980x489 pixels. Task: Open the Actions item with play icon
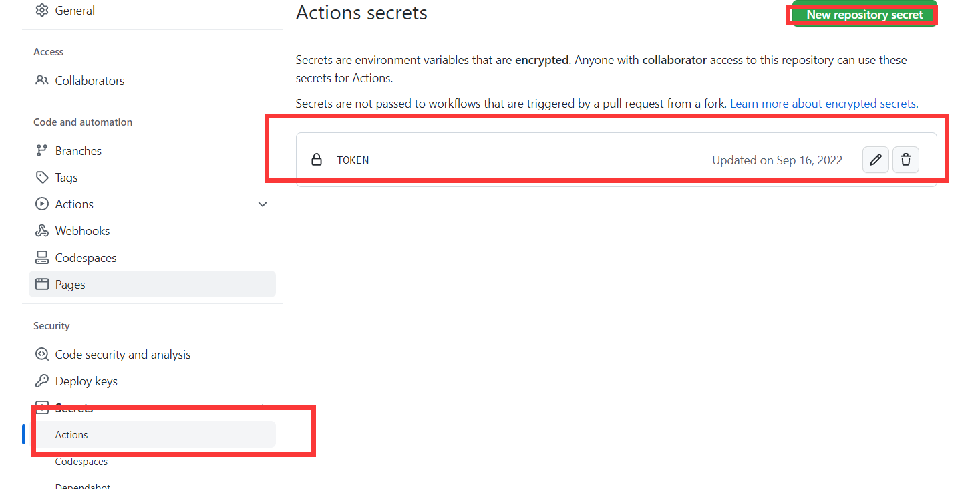point(74,204)
